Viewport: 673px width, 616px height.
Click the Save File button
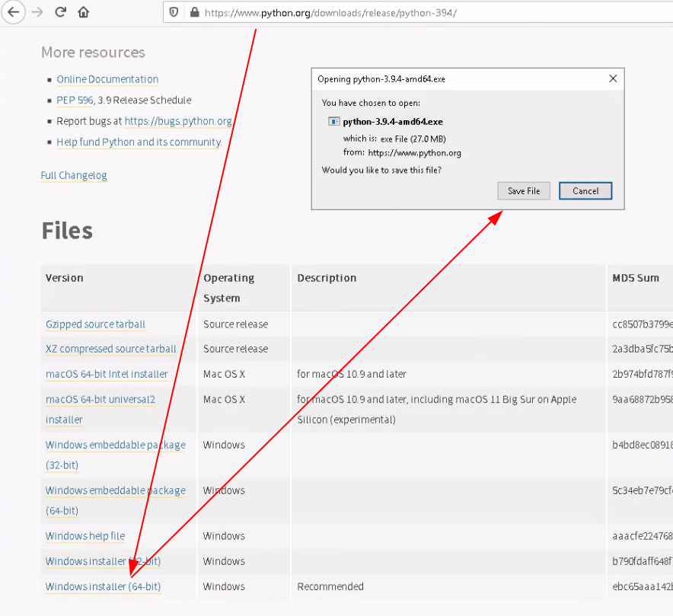pyautogui.click(x=524, y=191)
